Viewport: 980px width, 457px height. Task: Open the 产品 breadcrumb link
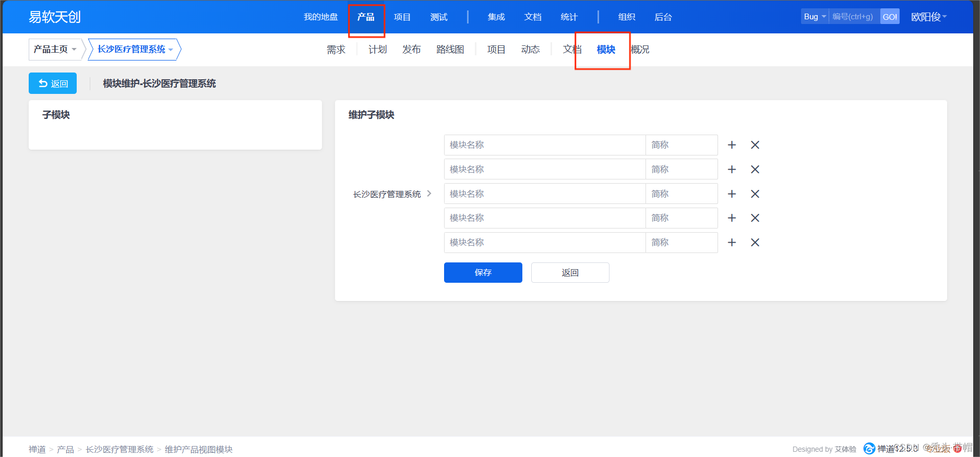coord(65,449)
